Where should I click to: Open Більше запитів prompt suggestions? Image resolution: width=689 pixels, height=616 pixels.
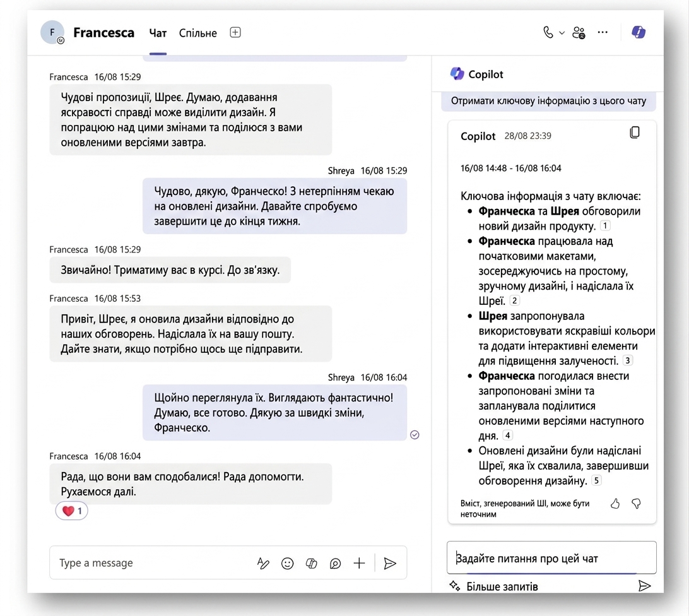pyautogui.click(x=502, y=586)
